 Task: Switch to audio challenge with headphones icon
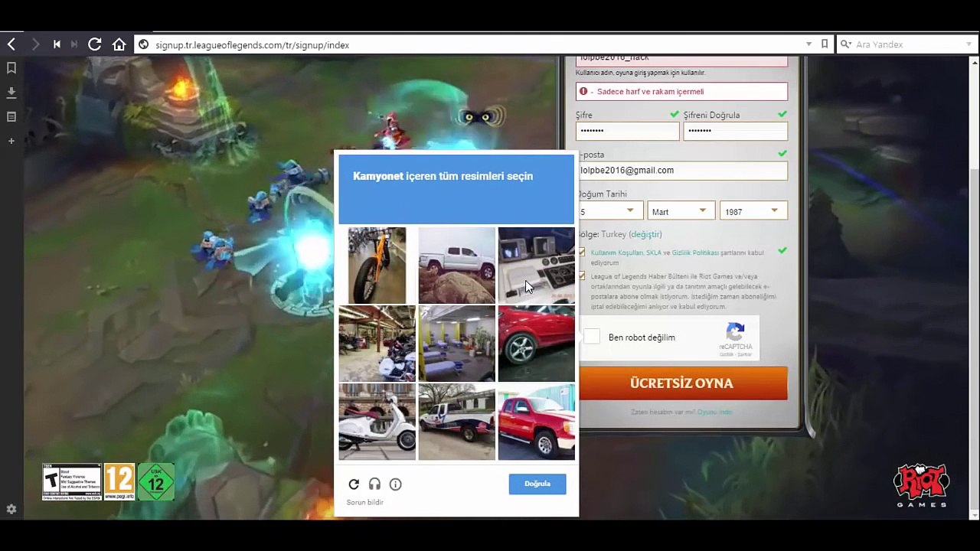[x=374, y=484]
